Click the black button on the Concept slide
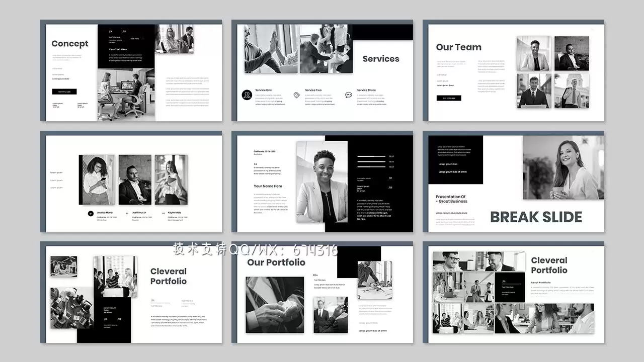 pyautogui.click(x=64, y=92)
